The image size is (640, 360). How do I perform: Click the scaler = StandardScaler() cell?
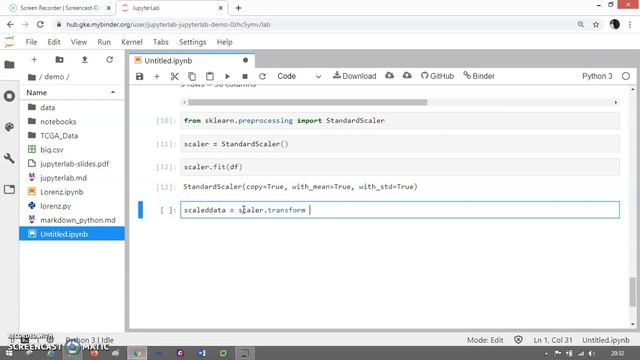400,144
